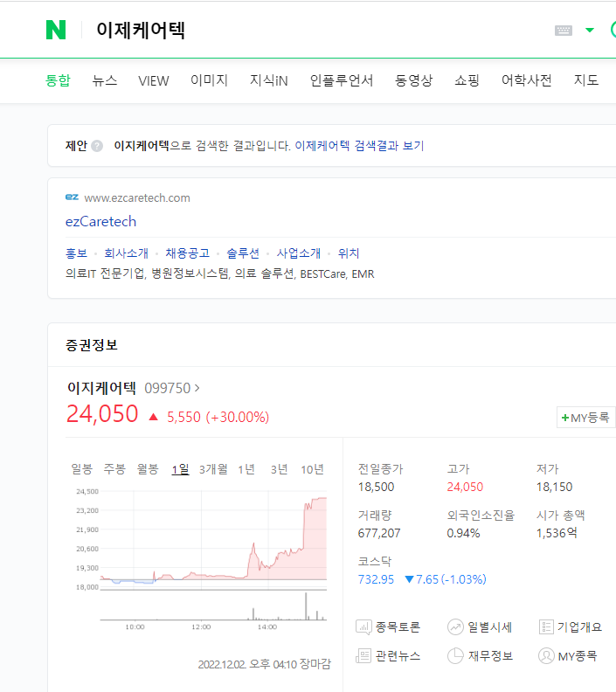Open 재무정보 financial info icon
The height and width of the screenshot is (692, 616).
click(455, 656)
